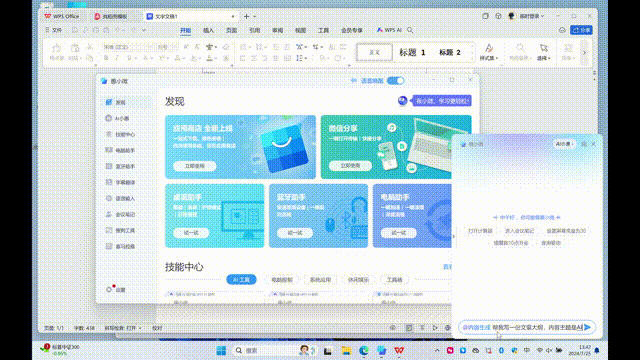Toggle italic formatting in ribbon
This screenshot has height=360, width=640.
pos(117,58)
